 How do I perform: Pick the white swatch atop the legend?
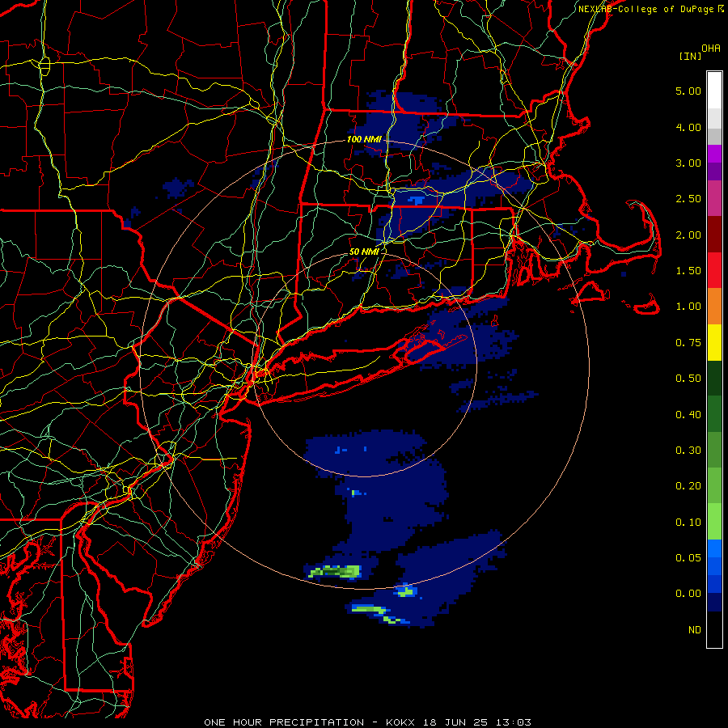click(x=714, y=91)
